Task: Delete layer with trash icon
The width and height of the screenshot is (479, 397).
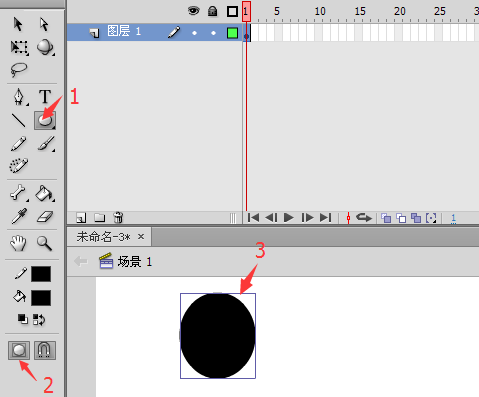Action: point(118,217)
